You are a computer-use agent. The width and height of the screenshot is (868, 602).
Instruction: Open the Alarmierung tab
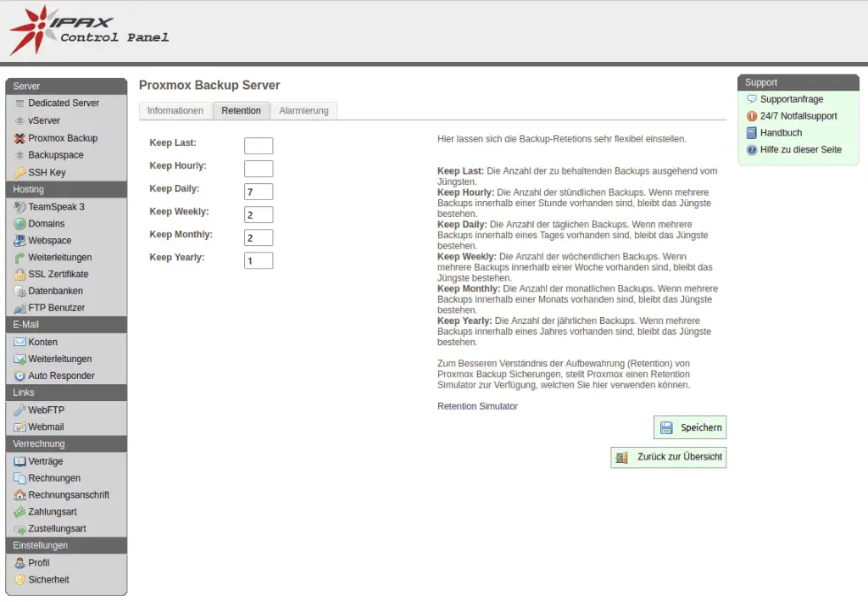(303, 111)
